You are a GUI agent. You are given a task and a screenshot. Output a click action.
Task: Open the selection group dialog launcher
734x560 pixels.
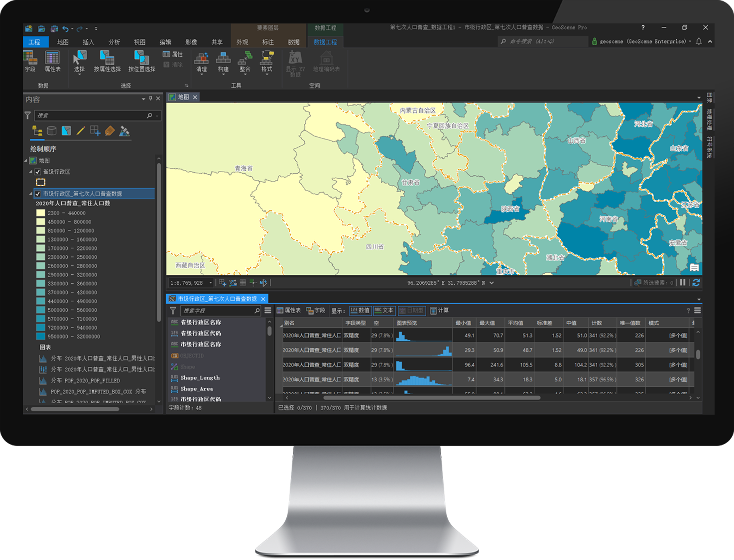pos(187,86)
